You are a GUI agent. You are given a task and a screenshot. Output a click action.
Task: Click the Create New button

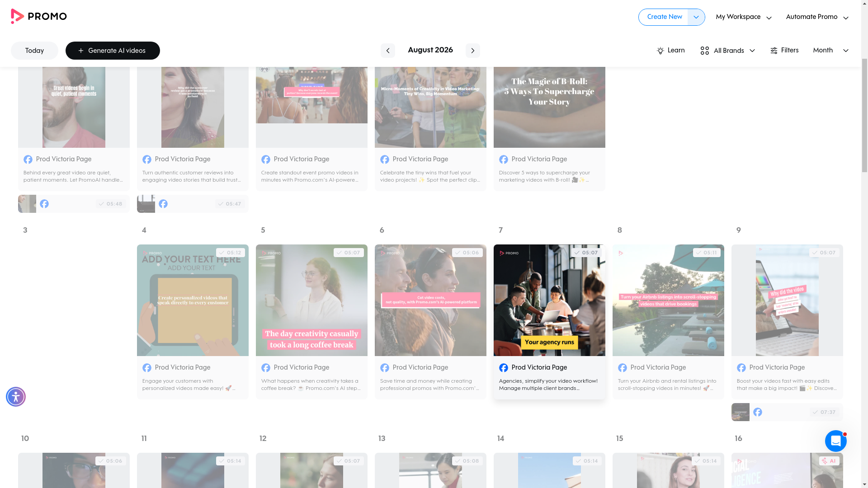(x=664, y=17)
